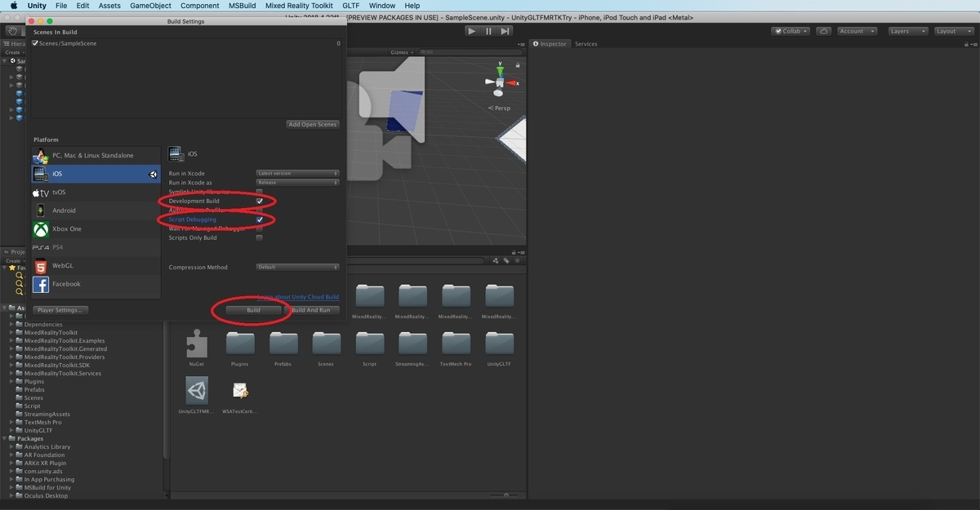The width and height of the screenshot is (980, 510).
Task: Open the NuGet asset icon
Action: 196,344
